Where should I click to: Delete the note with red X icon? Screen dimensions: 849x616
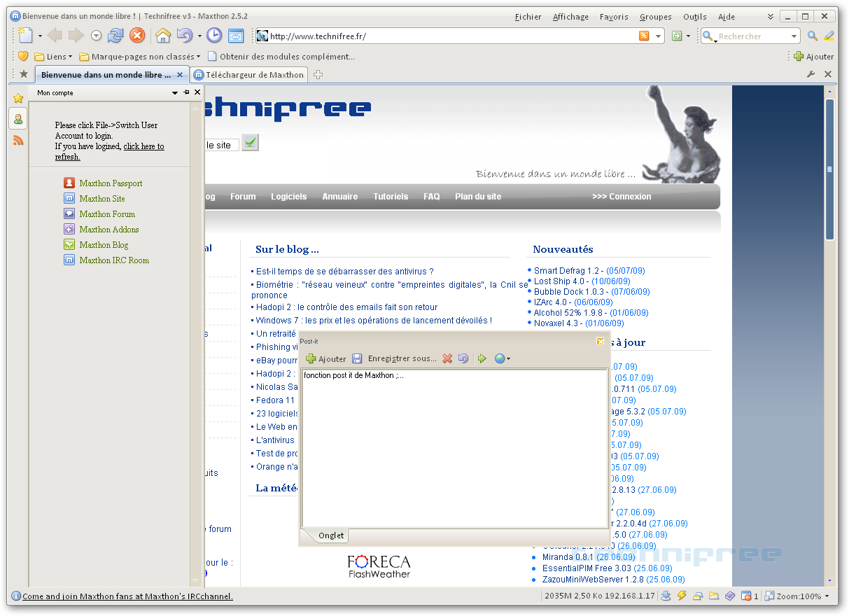[447, 358]
